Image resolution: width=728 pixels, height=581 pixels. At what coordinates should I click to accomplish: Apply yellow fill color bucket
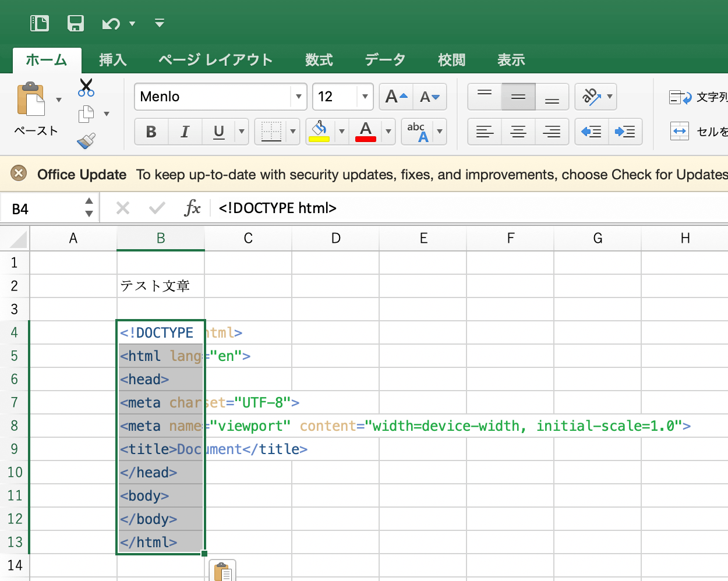[x=320, y=132]
